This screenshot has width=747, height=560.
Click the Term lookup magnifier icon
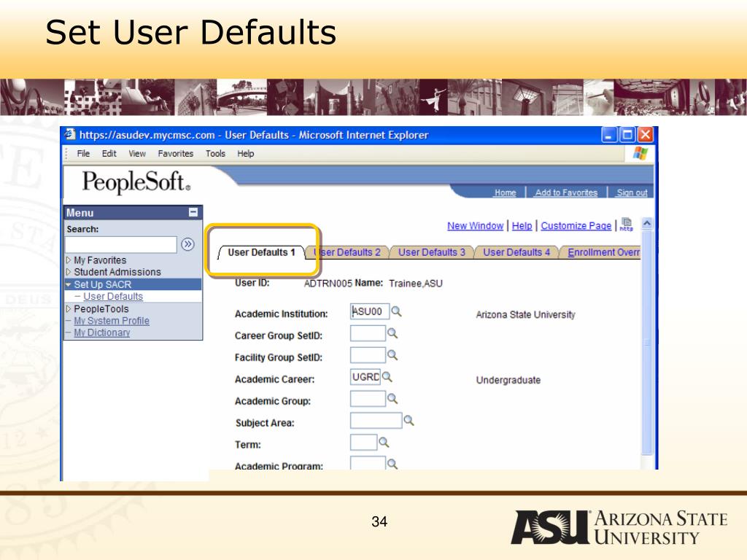[384, 442]
